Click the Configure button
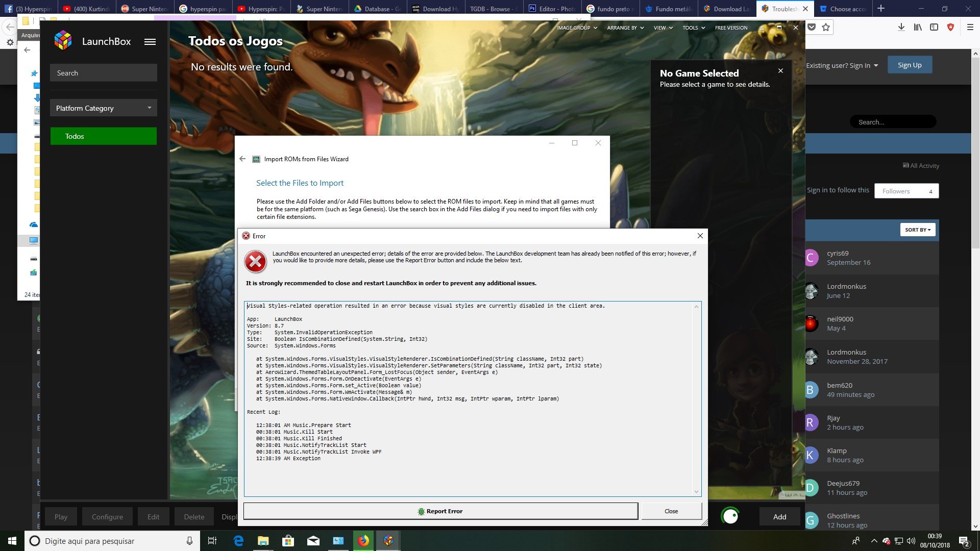The width and height of the screenshot is (980, 551). (x=107, y=516)
